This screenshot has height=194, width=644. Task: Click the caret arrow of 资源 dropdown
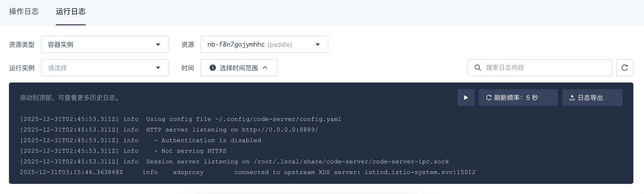click(x=317, y=45)
